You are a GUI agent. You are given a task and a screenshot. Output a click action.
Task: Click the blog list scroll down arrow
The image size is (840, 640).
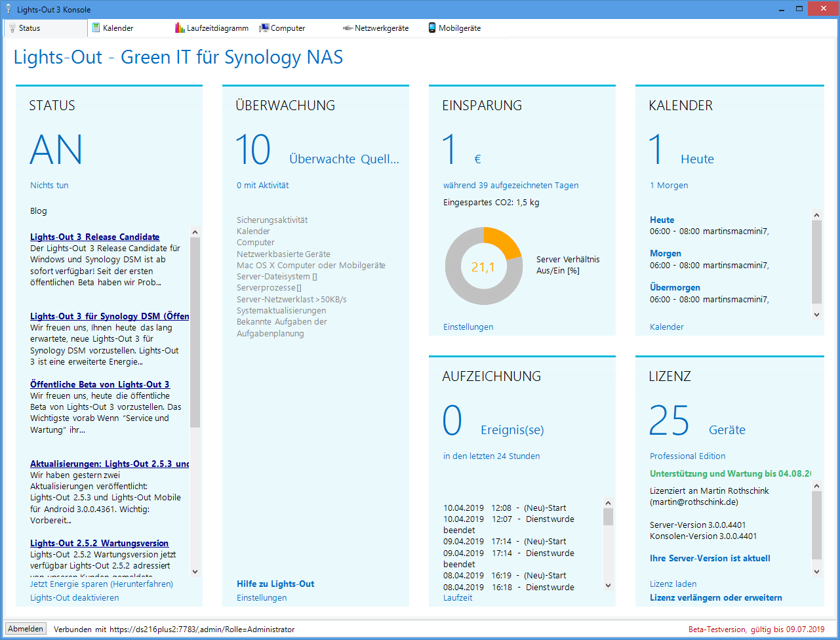195,572
